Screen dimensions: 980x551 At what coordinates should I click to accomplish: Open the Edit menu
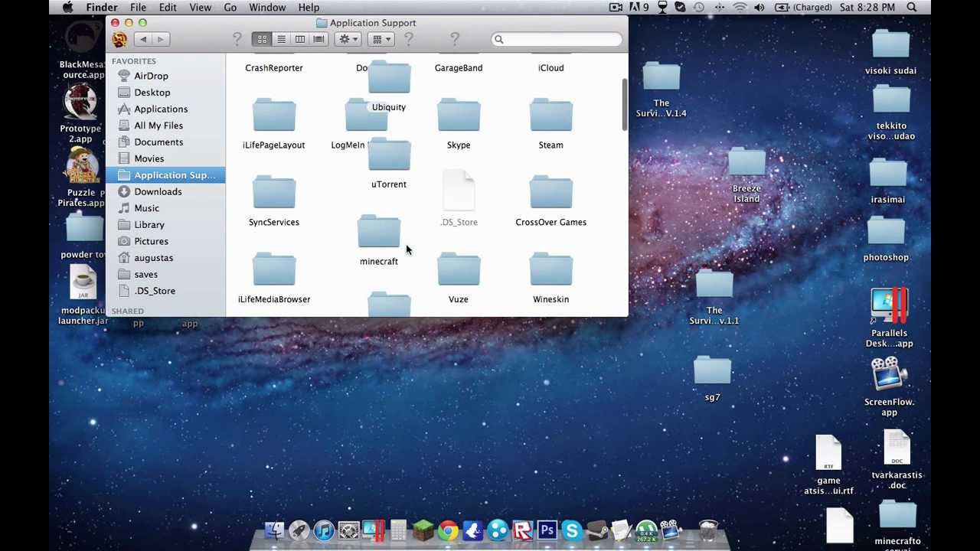(168, 8)
